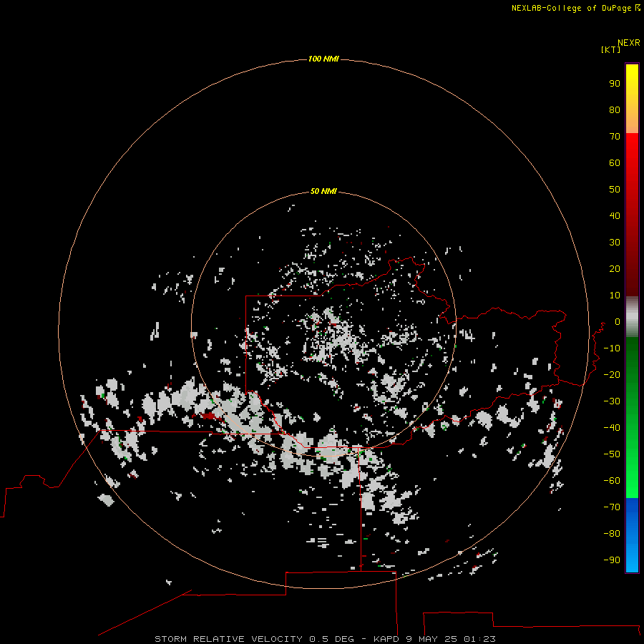The width and height of the screenshot is (644, 644).
Task: Click the -60 value on the velocity scale
Action: tap(612, 481)
